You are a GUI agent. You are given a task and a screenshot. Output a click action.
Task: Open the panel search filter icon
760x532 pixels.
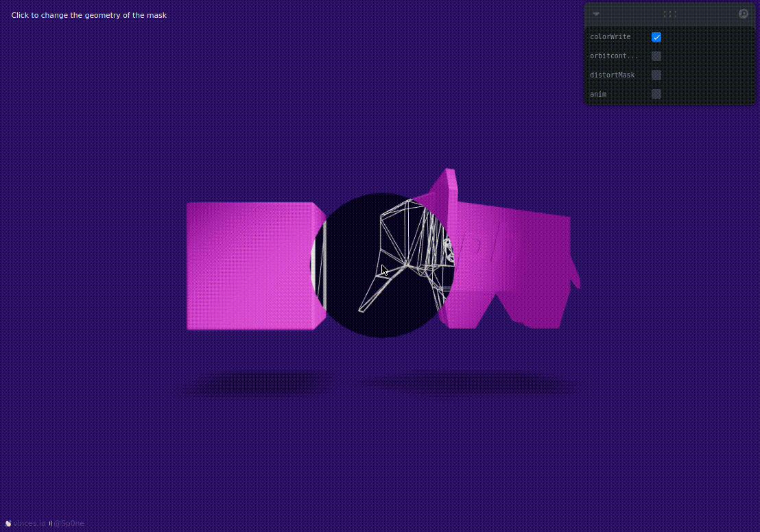click(743, 14)
